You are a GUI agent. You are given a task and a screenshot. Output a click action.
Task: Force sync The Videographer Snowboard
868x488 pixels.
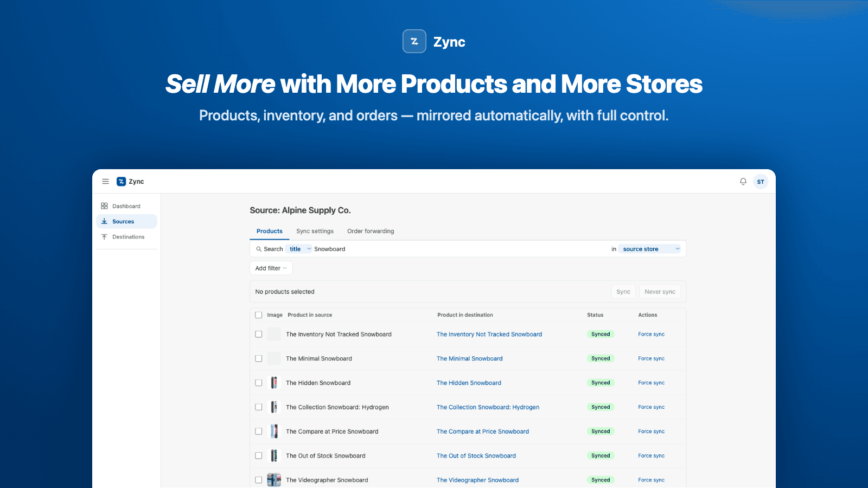651,480
